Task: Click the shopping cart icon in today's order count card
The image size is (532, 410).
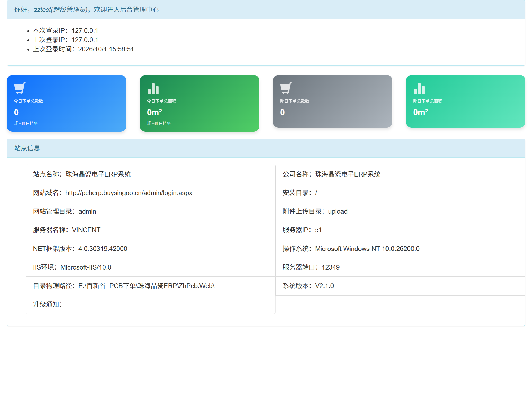Action: 20,88
